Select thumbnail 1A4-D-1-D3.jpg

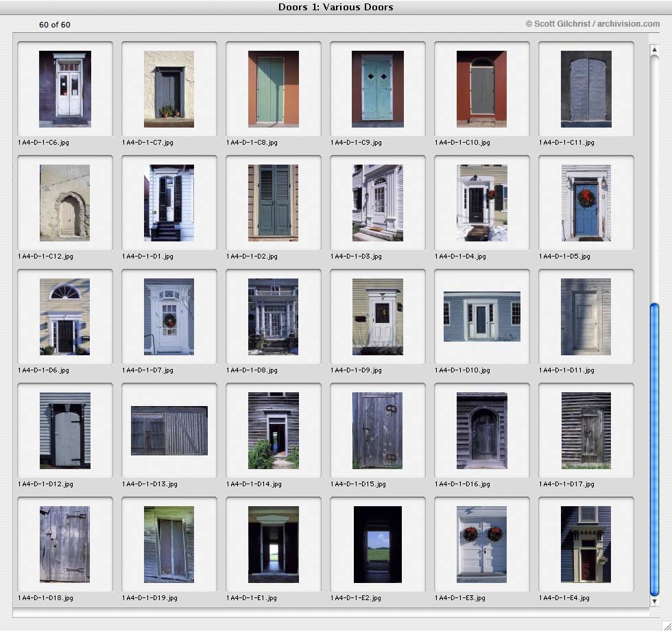(378, 203)
